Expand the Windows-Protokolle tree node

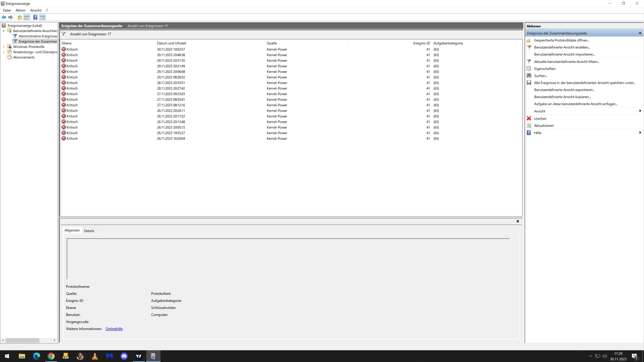4,47
